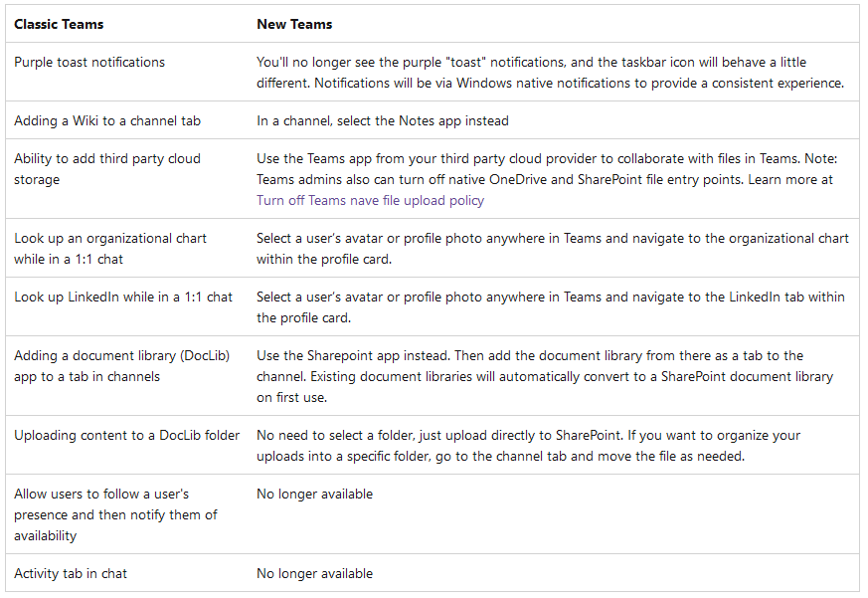Click No longer available beside Activity tab in chat
This screenshot has width=868, height=598.
point(315,573)
